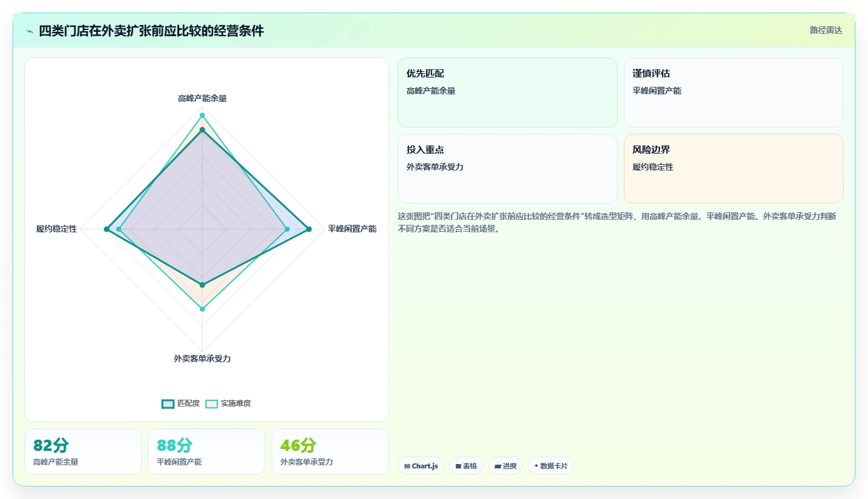Screen dimensions: 868x499
Task: Toggle the 实施难度 legend item
Action: pos(229,403)
